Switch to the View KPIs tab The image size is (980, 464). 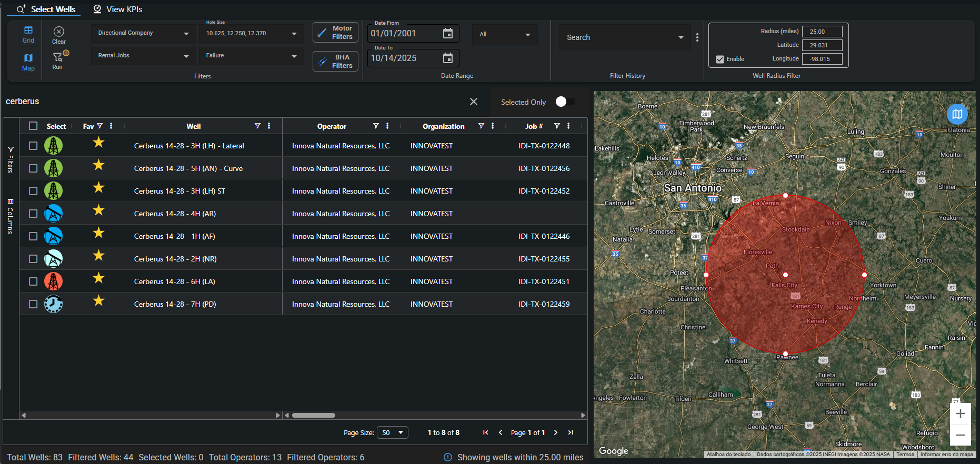(118, 9)
